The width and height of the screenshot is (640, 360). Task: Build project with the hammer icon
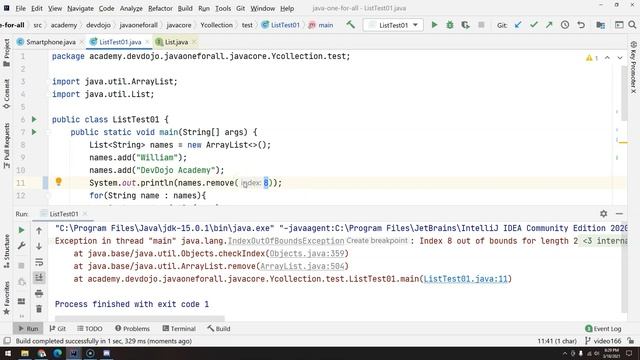[x=350, y=25]
